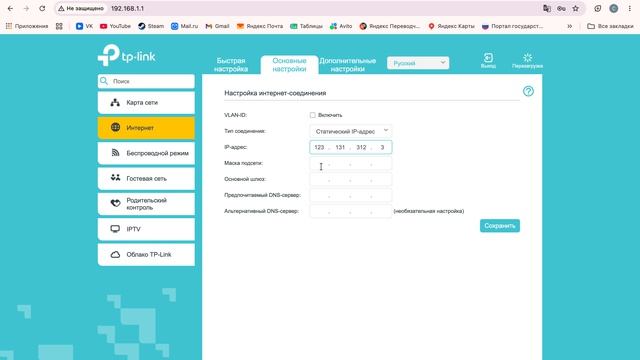
Task: Switch to the Дополнительные настройки tab
Action: (348, 65)
